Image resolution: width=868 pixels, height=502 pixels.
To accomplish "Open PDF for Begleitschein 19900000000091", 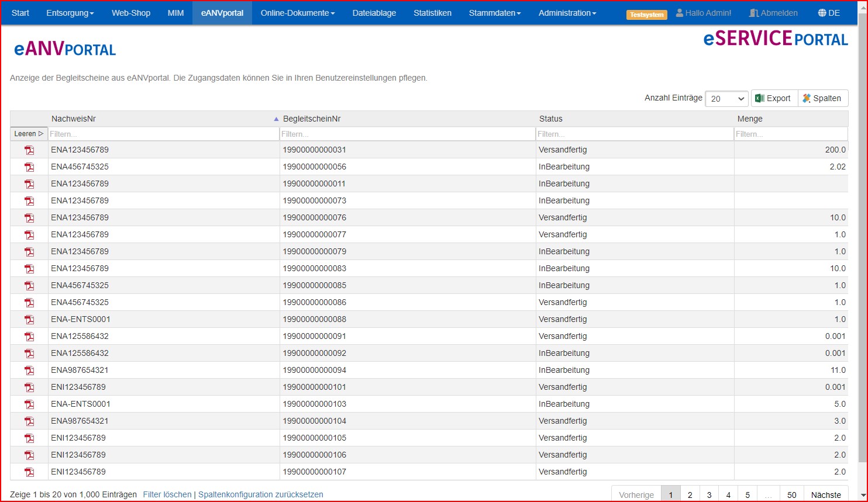I will click(29, 337).
